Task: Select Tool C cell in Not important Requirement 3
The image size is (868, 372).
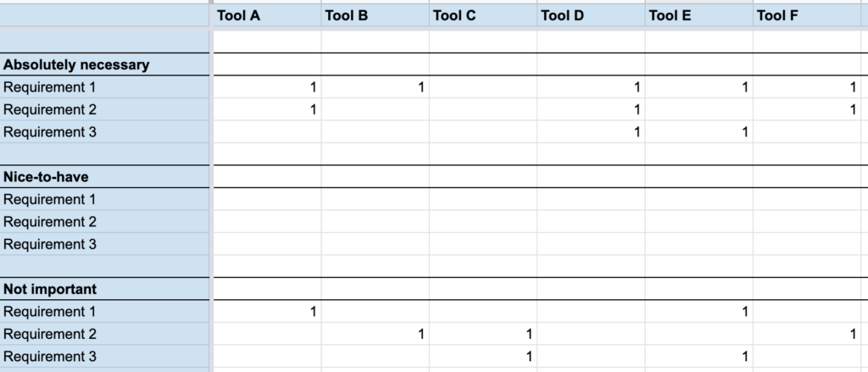Action: [483, 357]
